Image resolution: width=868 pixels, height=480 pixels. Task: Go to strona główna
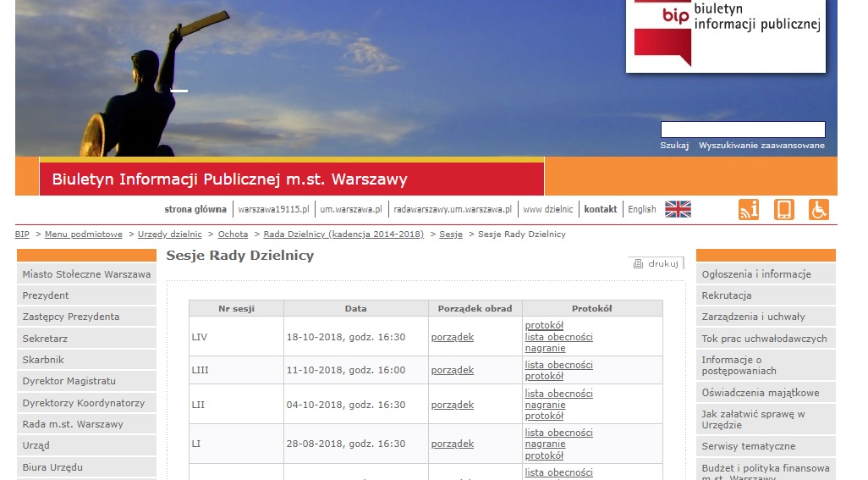click(x=195, y=209)
